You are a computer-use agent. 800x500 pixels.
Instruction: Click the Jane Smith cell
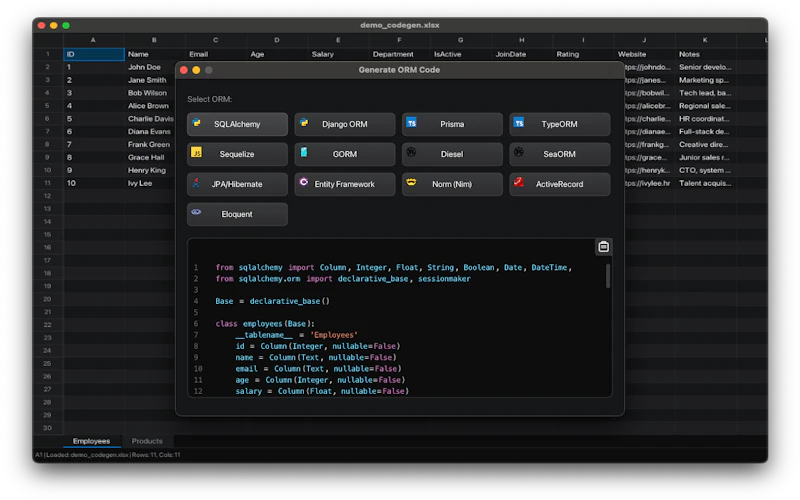pos(151,80)
